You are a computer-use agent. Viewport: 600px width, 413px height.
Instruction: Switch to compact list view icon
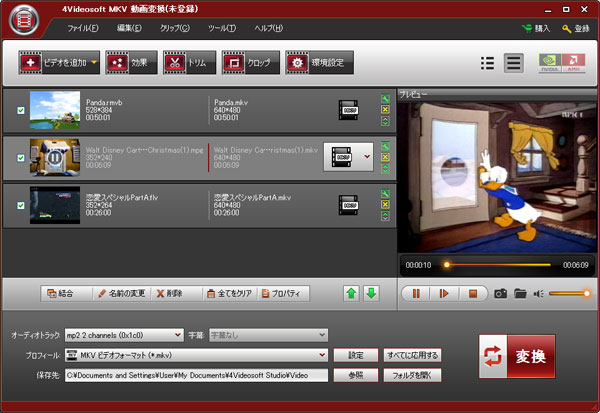tap(487, 63)
